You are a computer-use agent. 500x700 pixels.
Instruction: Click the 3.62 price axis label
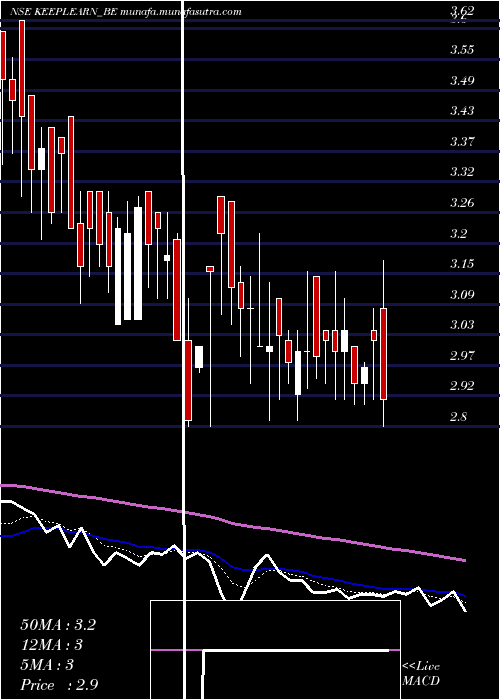461,11
